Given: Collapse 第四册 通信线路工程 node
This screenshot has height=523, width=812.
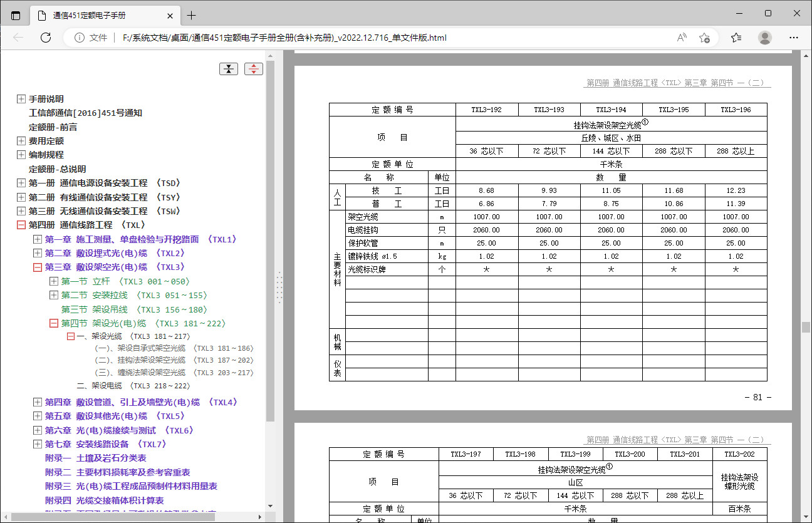Looking at the screenshot, I should [x=21, y=225].
